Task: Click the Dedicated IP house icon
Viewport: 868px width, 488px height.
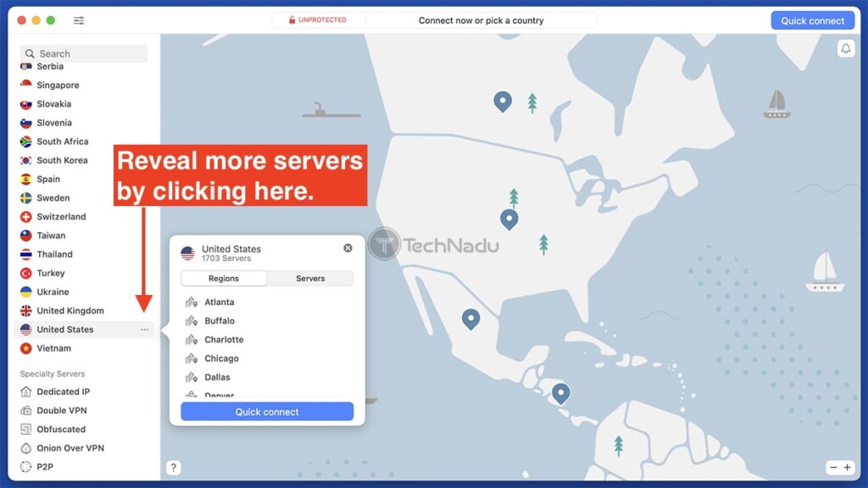Action: pos(26,391)
